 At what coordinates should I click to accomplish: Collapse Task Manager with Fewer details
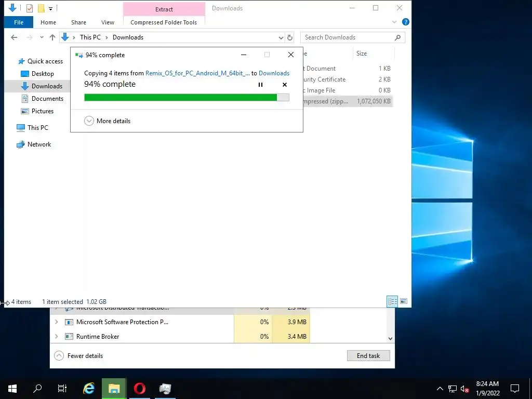(78, 355)
